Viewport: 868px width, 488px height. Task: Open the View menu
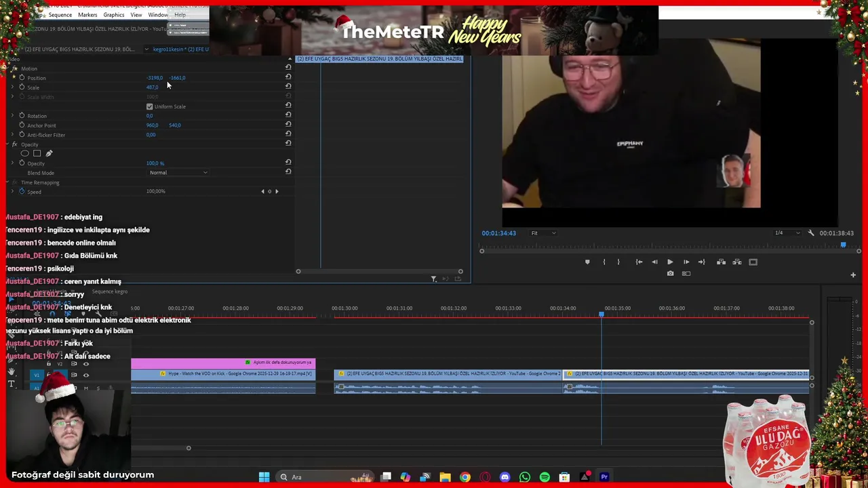pyautogui.click(x=136, y=14)
